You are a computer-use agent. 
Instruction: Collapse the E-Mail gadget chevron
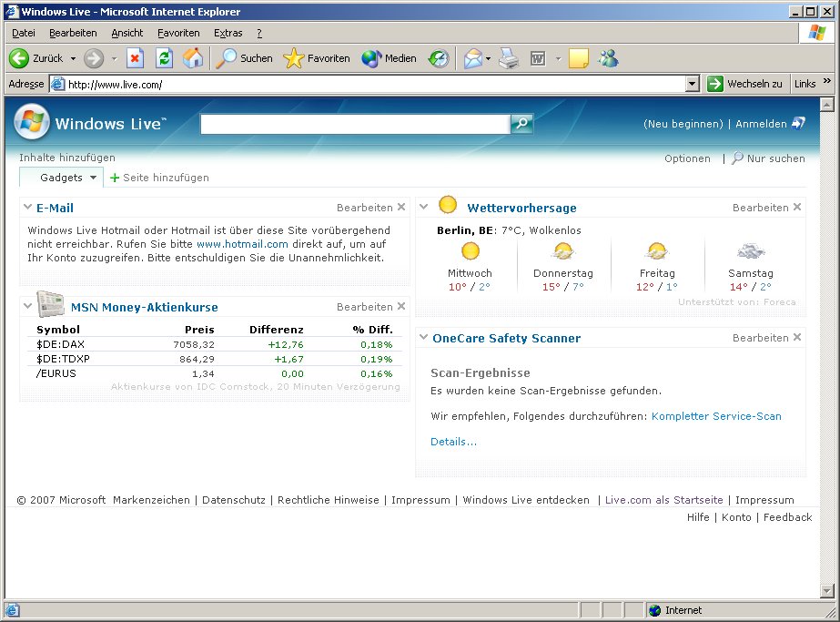(28, 207)
